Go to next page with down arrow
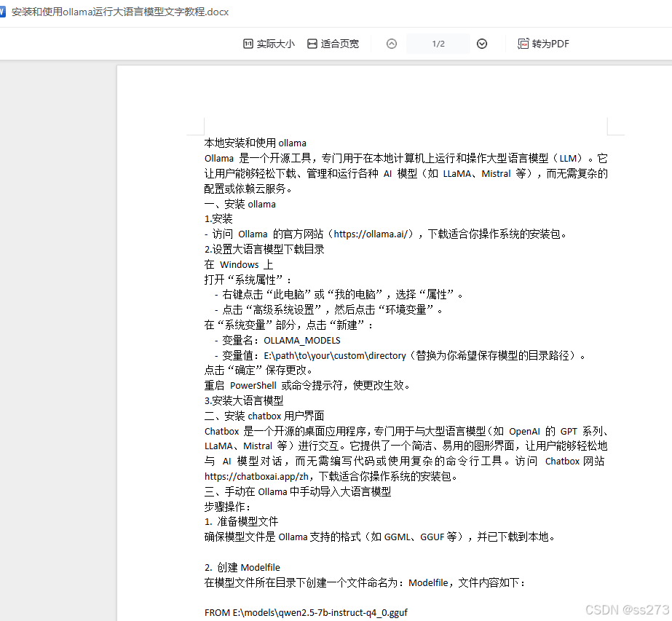Screen dimensions: 672x621 coord(482,44)
